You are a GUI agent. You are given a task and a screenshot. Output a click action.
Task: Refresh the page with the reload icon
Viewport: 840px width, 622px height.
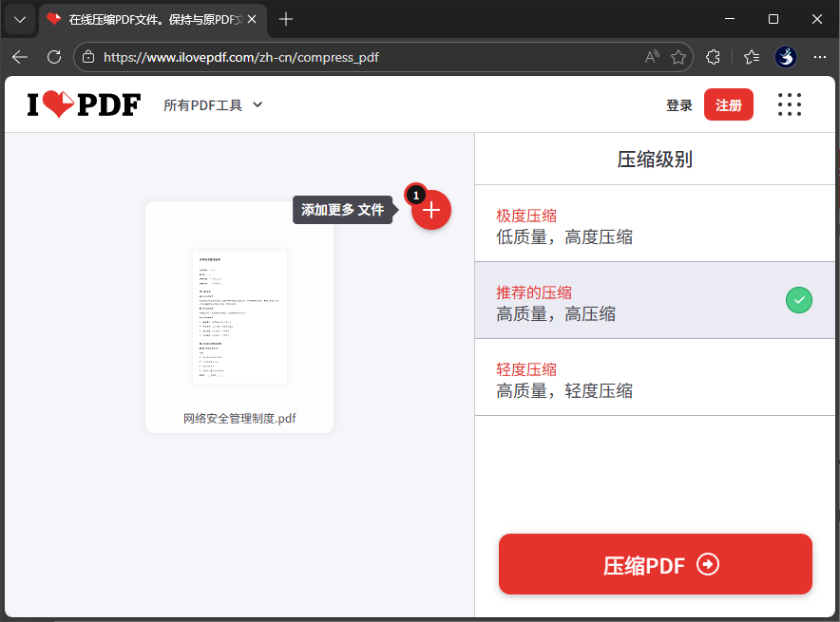coord(54,57)
